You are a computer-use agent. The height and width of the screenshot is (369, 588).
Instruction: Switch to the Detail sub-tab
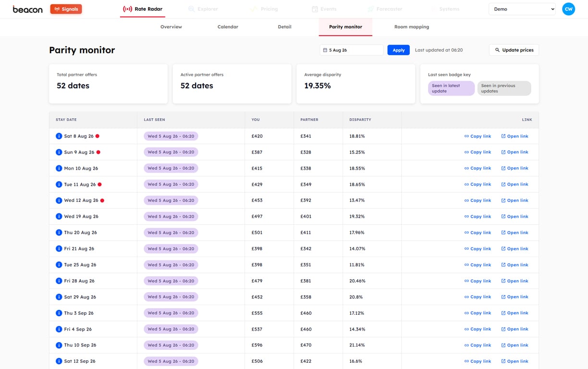284,27
